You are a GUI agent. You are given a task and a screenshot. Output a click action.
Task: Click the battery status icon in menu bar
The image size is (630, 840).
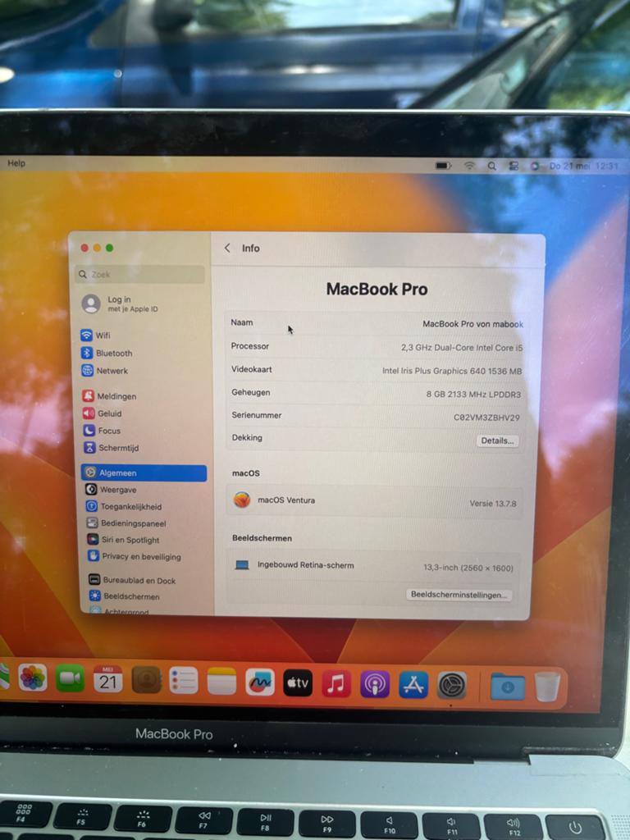[443, 166]
